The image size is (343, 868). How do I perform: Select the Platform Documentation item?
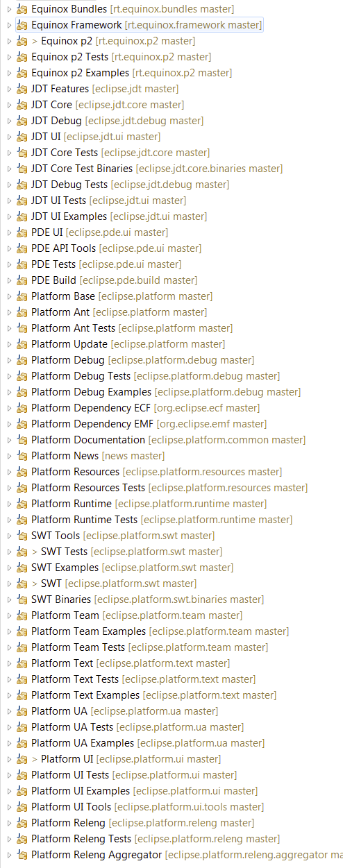click(88, 440)
